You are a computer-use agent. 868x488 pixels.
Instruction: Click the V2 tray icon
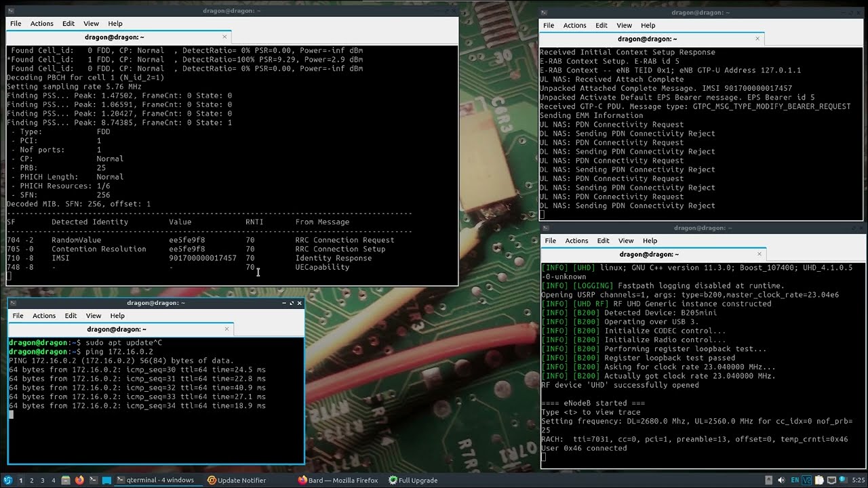[807, 480]
